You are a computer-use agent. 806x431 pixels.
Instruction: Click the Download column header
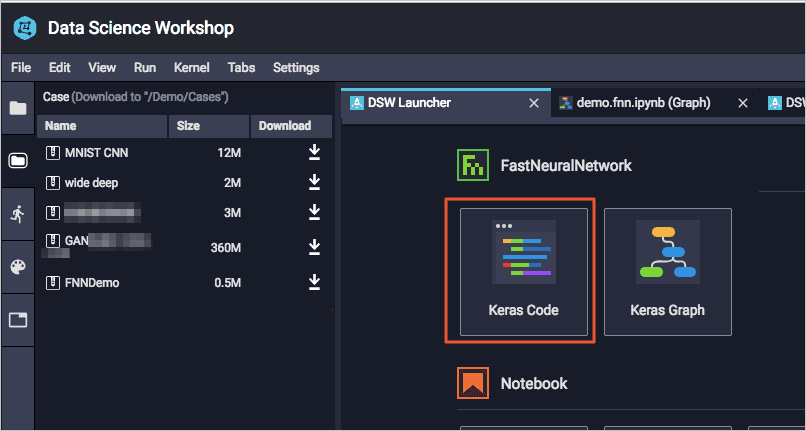pos(291,126)
